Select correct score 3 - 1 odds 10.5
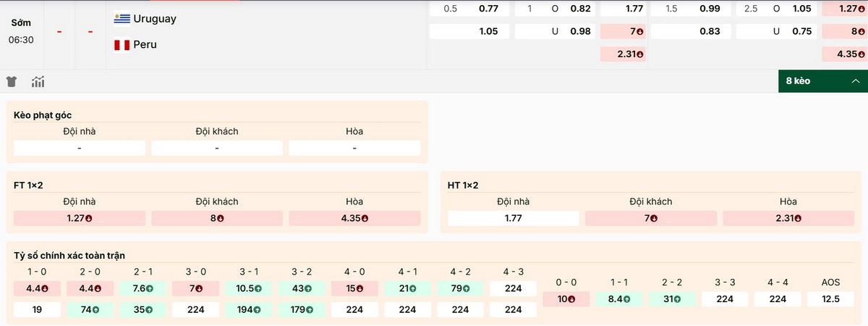 [250, 288]
